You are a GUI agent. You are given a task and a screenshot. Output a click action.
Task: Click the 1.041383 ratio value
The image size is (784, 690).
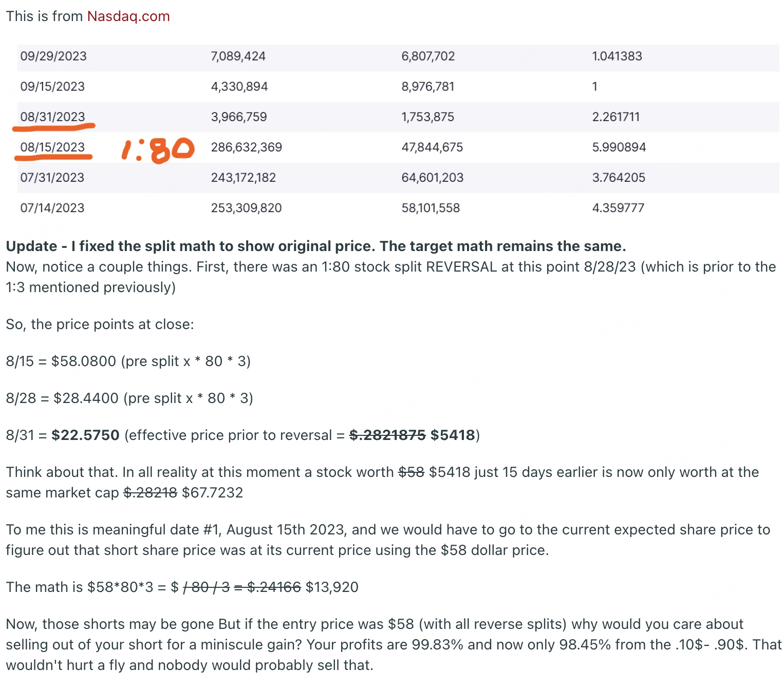(617, 56)
